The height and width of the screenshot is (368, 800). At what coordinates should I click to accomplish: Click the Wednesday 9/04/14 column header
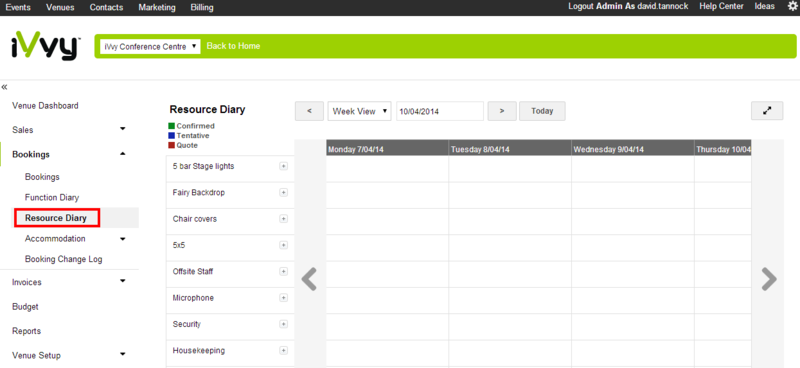point(633,148)
